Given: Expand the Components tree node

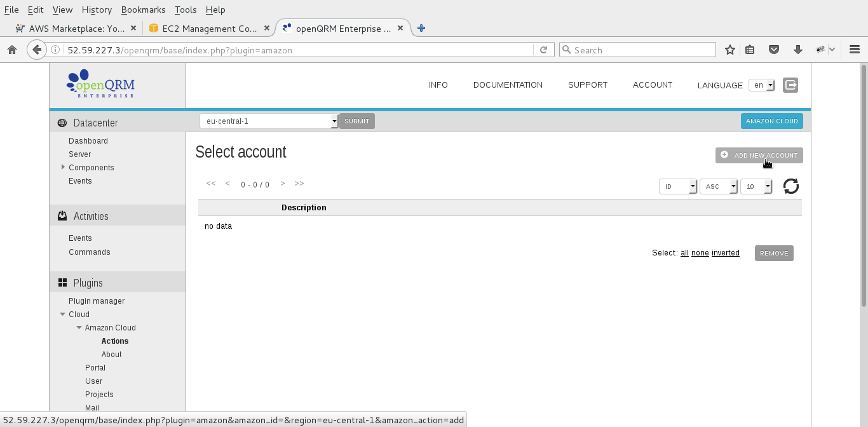Looking at the screenshot, I should point(63,167).
